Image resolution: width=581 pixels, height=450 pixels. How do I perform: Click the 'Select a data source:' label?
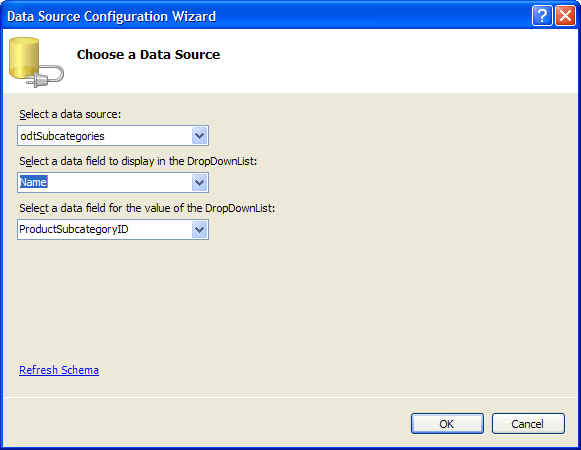click(x=70, y=114)
